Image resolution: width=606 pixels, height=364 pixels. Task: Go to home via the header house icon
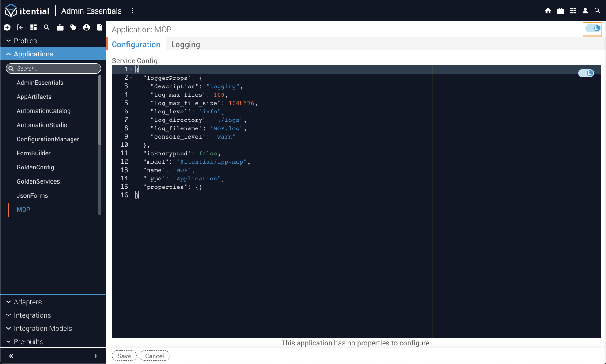[x=548, y=11]
